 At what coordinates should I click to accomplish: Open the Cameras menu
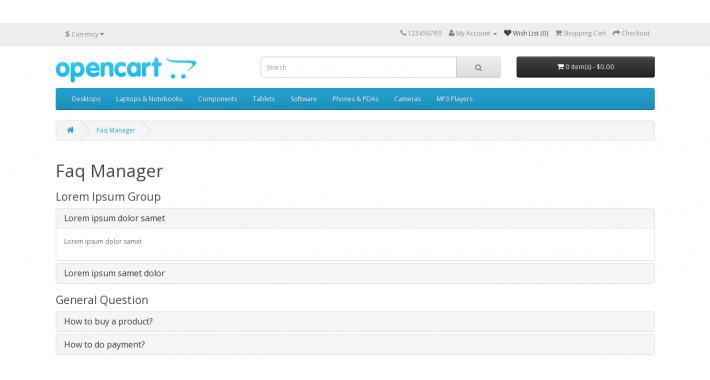408,99
